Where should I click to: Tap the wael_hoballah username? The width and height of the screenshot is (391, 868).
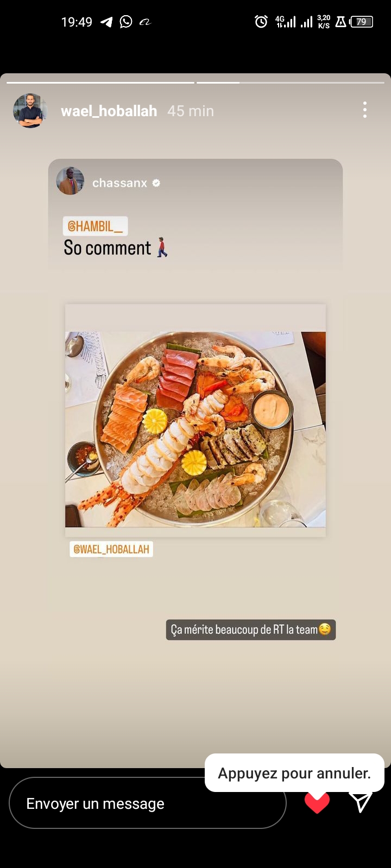tap(109, 111)
